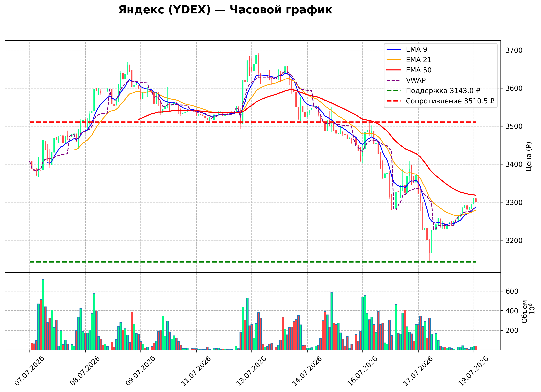
Task: Click the 07.07.2026 date label
Action: pos(30,371)
